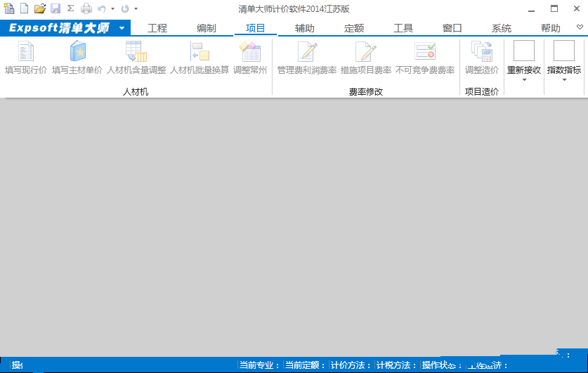
Task: Click the Sigma sum icon
Action: 70,8
